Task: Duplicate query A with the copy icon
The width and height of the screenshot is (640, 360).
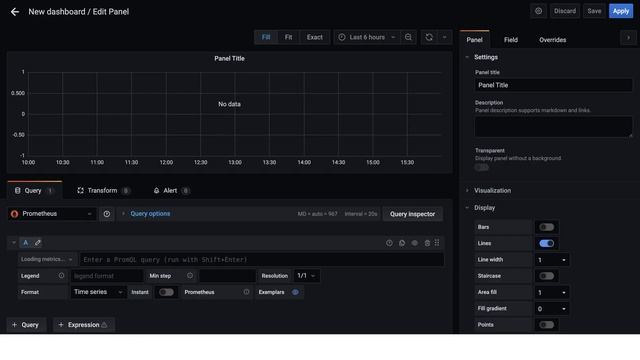Action: [x=402, y=243]
